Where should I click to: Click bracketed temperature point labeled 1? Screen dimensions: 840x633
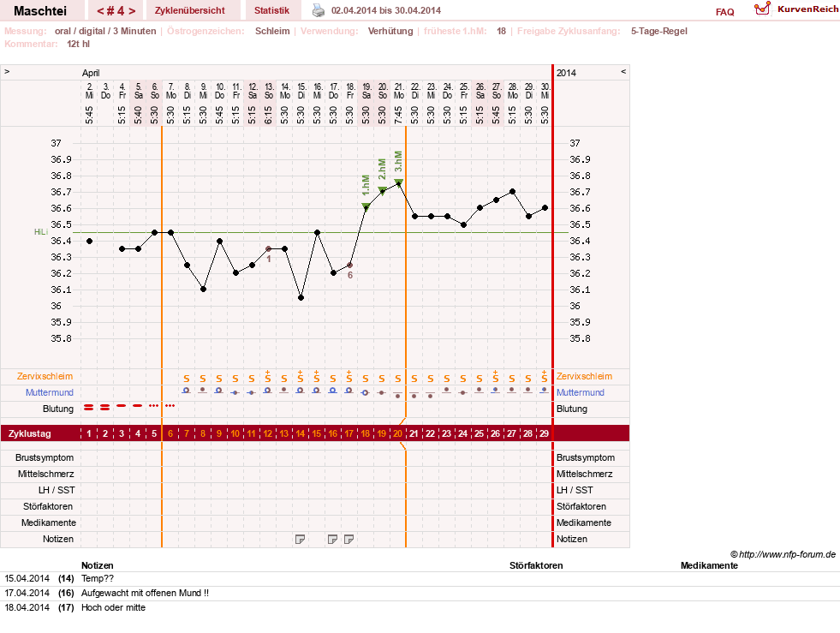pos(268,248)
